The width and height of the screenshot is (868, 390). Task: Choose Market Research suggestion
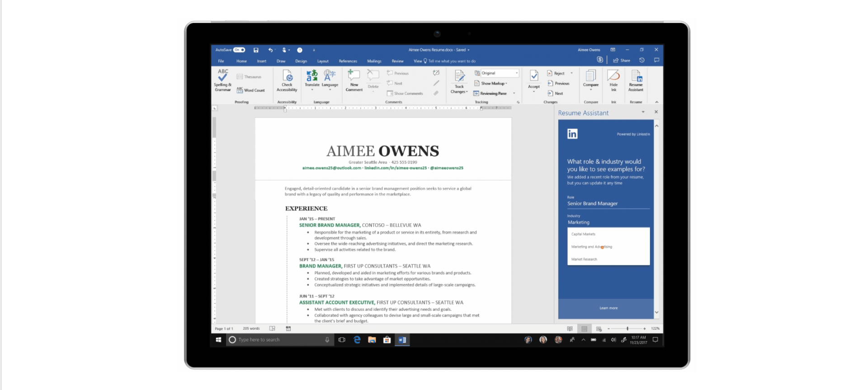click(x=584, y=259)
